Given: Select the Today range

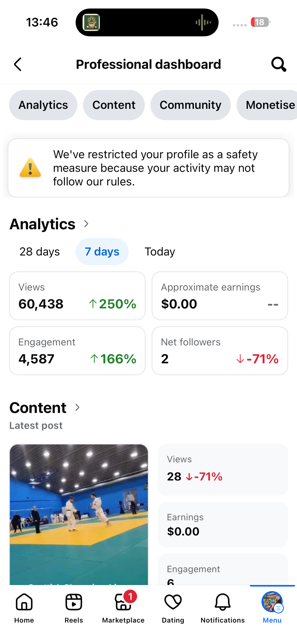Looking at the screenshot, I should [160, 251].
